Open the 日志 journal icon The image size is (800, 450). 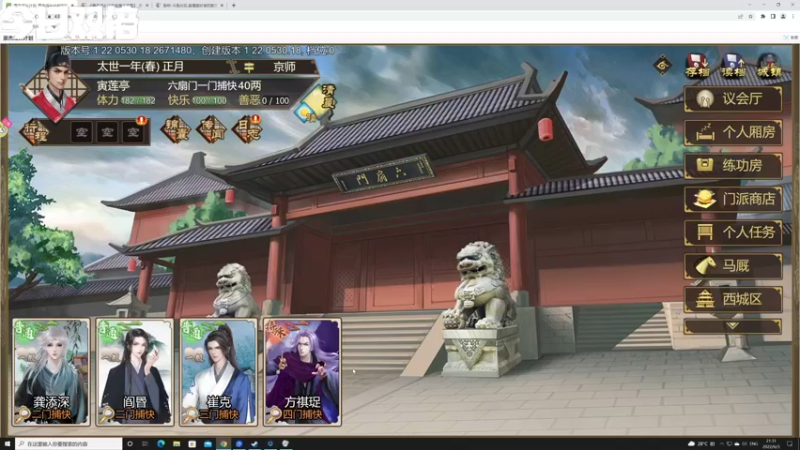pyautogui.click(x=247, y=129)
